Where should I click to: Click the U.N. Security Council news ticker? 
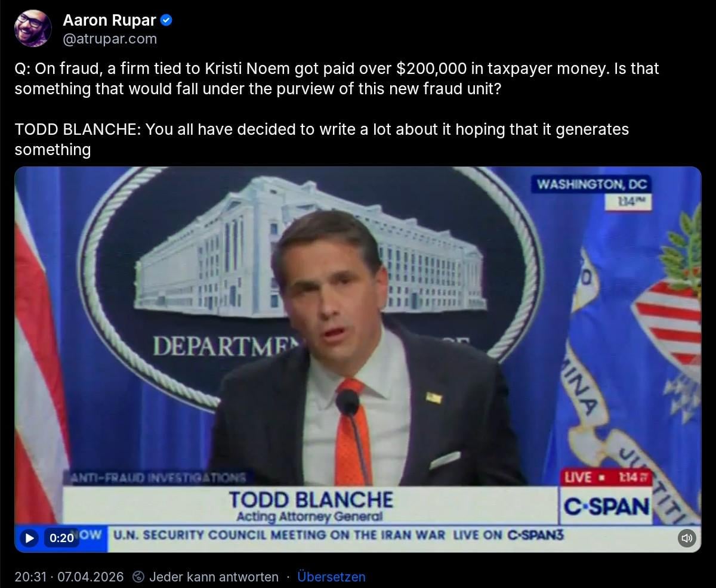coord(338,535)
